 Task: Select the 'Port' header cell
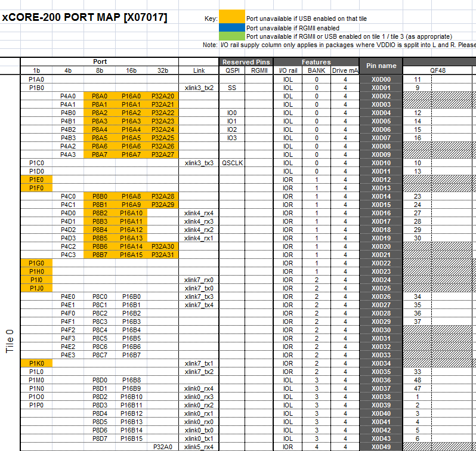[x=100, y=61]
